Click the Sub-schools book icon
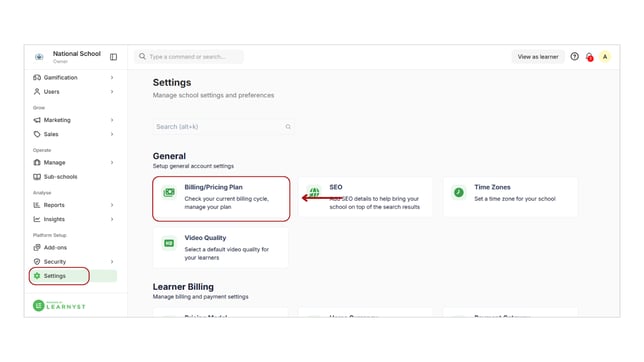 [x=37, y=177]
